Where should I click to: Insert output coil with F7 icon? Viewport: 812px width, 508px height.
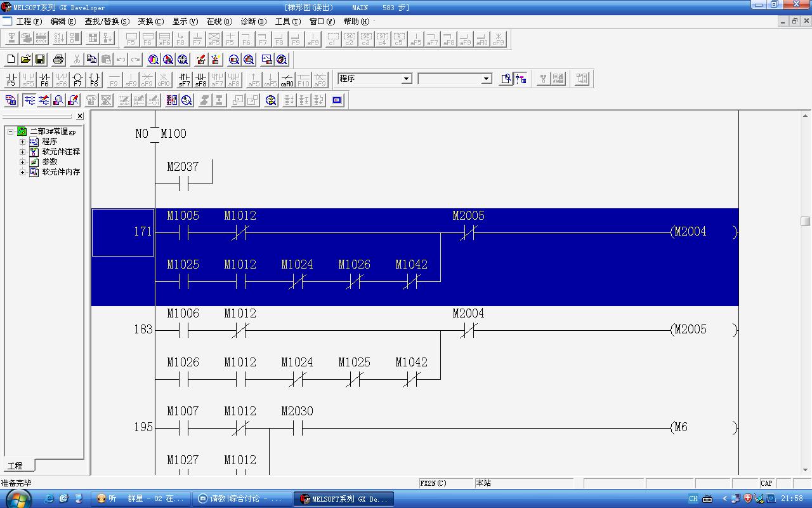(77, 79)
